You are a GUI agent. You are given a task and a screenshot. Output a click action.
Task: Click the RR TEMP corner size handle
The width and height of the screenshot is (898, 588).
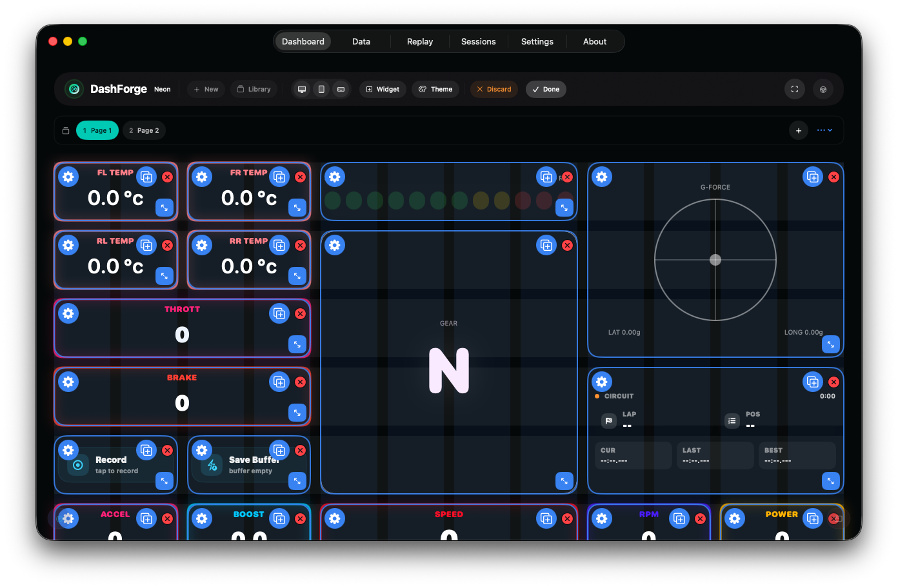click(x=297, y=276)
